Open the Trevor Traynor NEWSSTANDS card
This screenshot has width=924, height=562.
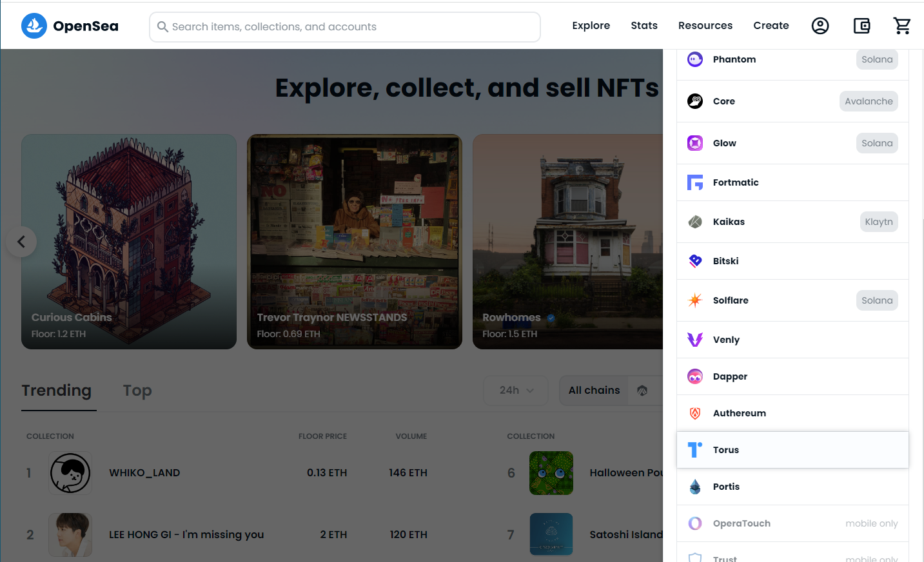(355, 242)
